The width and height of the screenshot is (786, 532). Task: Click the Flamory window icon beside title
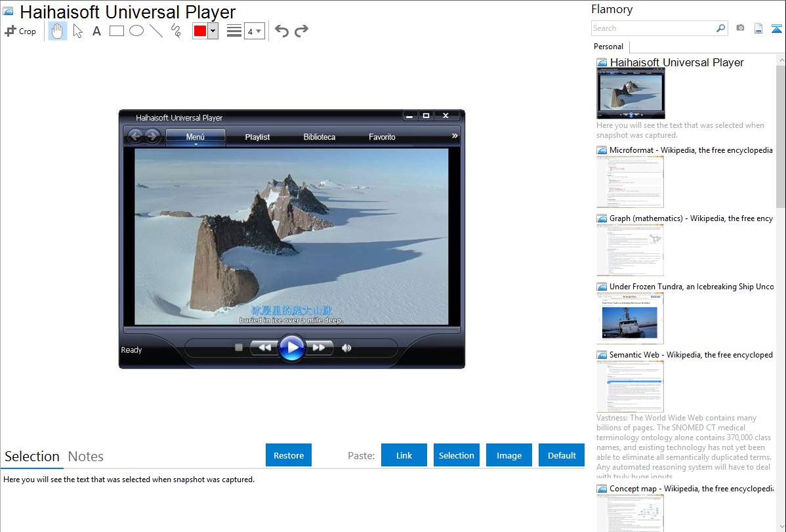(x=8, y=11)
